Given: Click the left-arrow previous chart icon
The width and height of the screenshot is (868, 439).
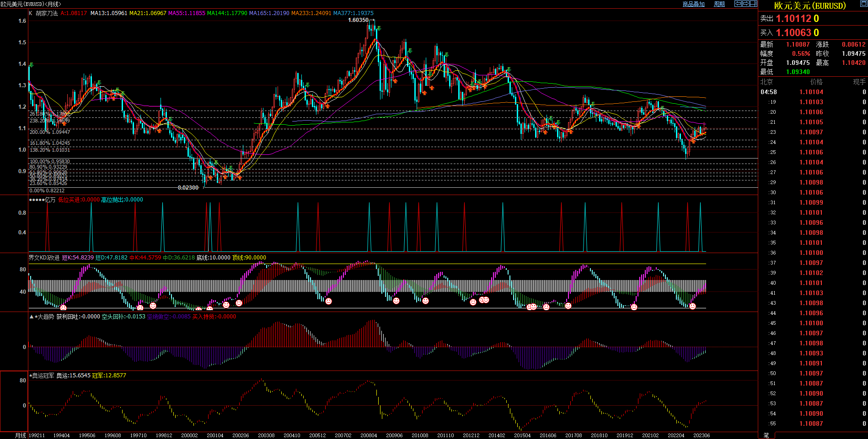Looking at the screenshot, I should [x=738, y=4].
